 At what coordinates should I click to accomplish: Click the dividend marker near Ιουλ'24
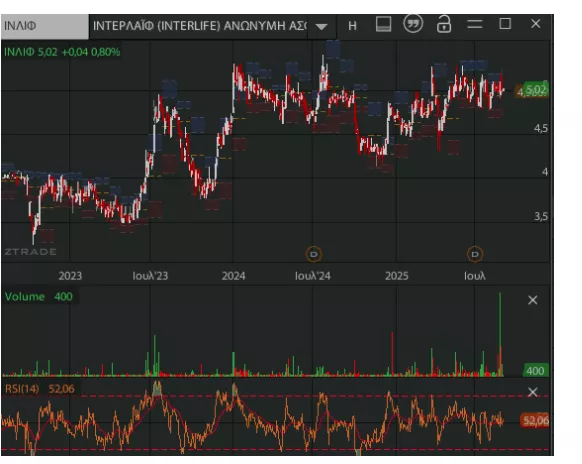click(x=314, y=254)
